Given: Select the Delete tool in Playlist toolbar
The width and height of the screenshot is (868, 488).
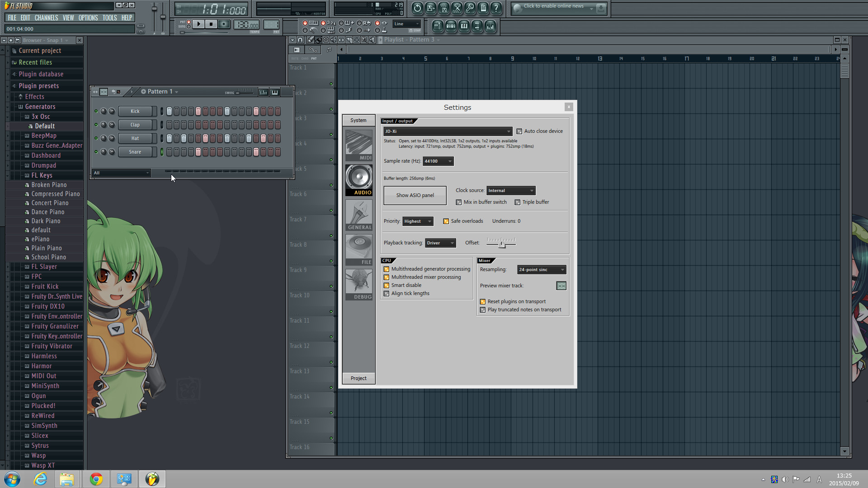Looking at the screenshot, I should coord(326,40).
